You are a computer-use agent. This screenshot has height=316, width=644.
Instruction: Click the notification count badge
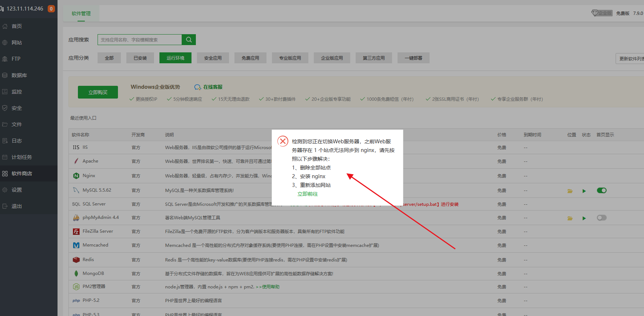coord(51,8)
